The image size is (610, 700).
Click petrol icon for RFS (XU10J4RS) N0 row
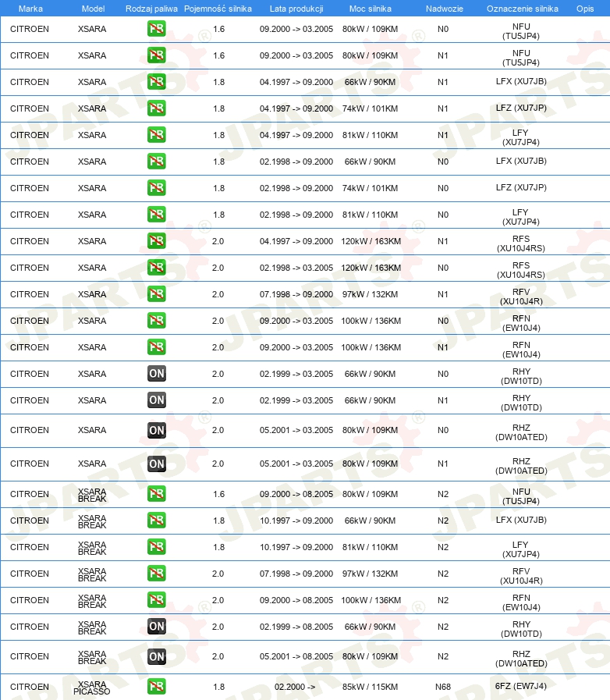click(x=157, y=268)
